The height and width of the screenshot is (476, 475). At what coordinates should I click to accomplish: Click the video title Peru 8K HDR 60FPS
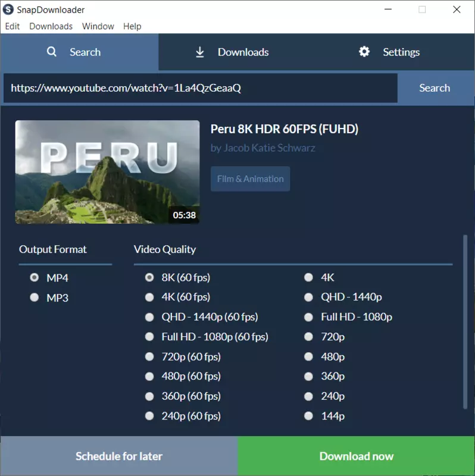[285, 129]
